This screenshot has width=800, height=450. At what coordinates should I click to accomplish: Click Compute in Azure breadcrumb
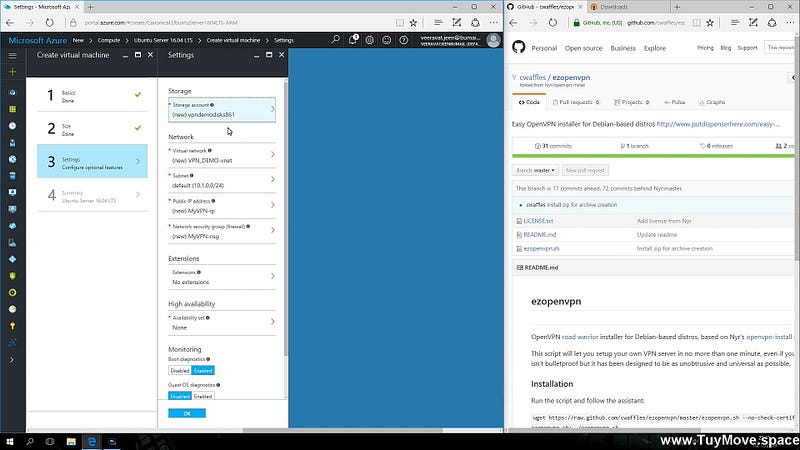click(109, 40)
